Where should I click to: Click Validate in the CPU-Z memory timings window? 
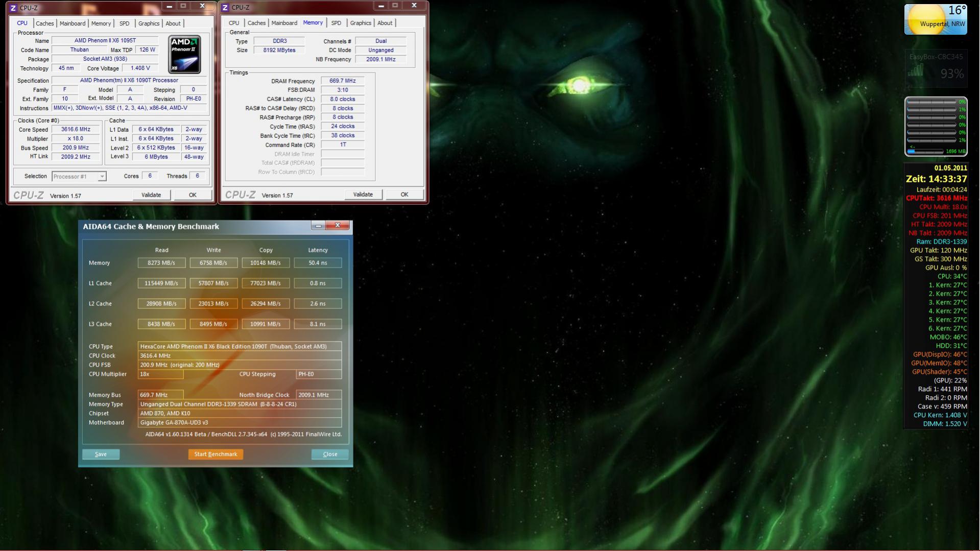pos(363,195)
